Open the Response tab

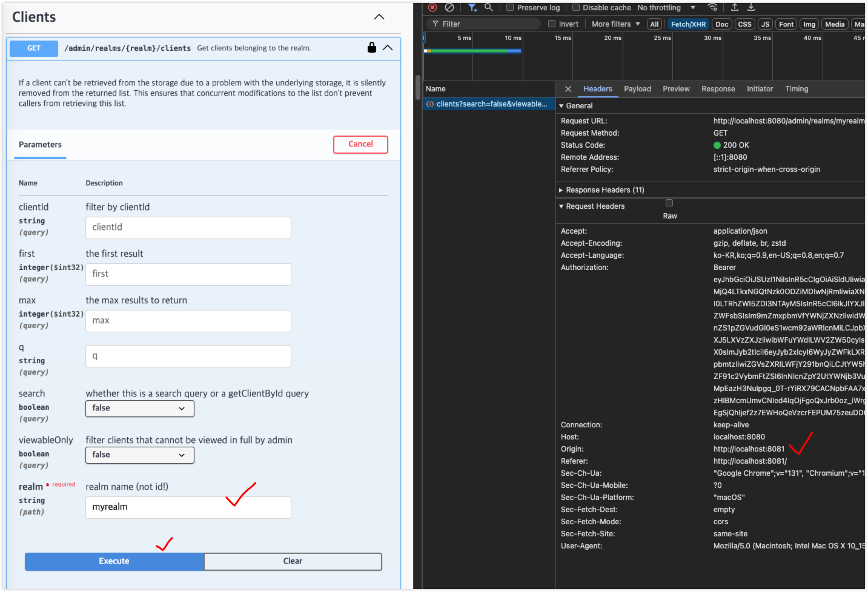718,89
